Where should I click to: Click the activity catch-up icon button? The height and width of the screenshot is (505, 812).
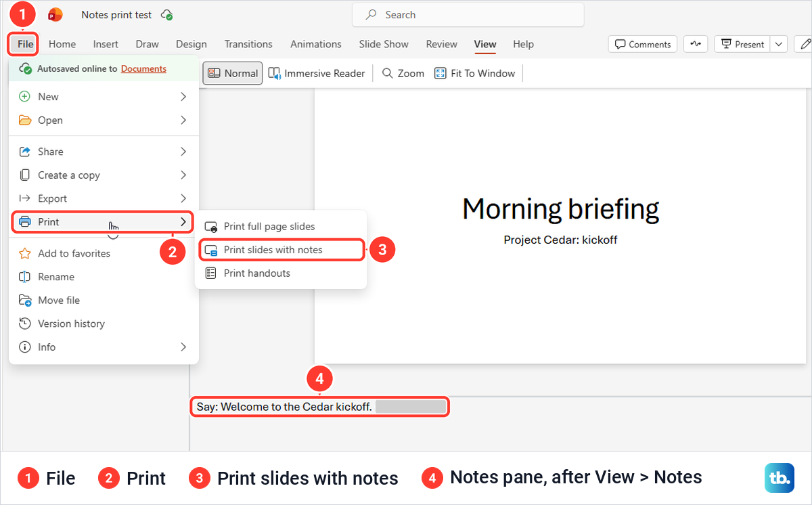pyautogui.click(x=696, y=44)
